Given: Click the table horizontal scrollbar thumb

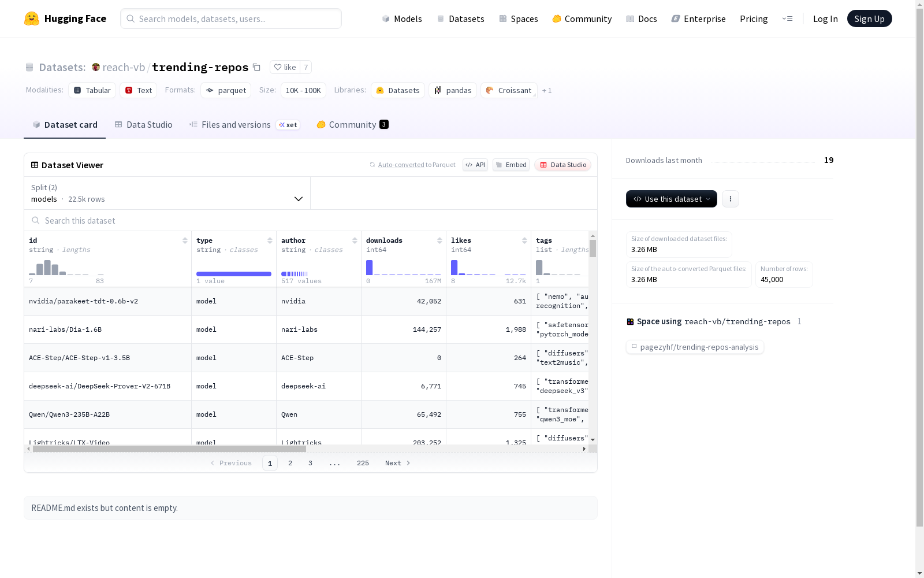Looking at the screenshot, I should [x=169, y=449].
